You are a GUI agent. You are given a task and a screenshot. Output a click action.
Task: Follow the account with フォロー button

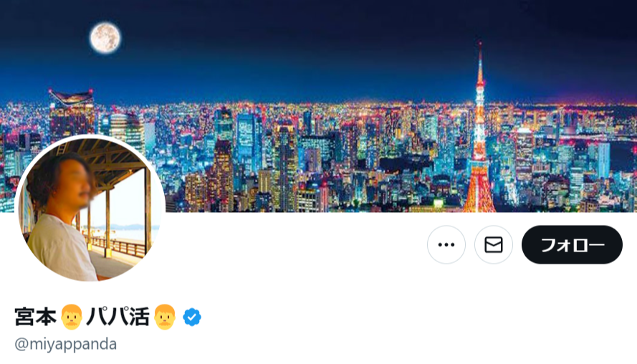coord(572,244)
